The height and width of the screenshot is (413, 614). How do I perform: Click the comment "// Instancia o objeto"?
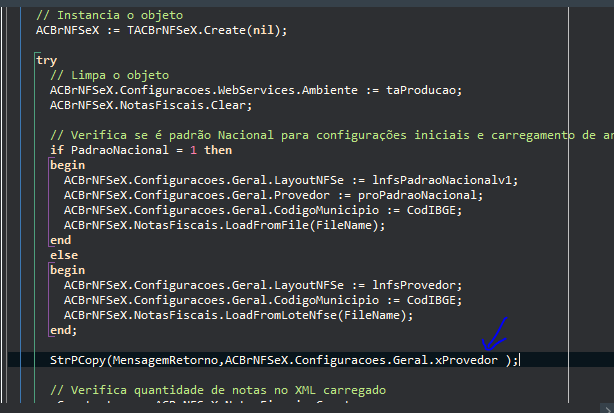pos(109,15)
